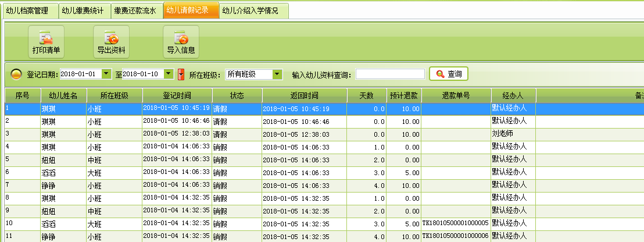Open the end date 2018-01-10 dropdown
Image resolution: width=644 pixels, height=242 pixels.
tap(169, 74)
